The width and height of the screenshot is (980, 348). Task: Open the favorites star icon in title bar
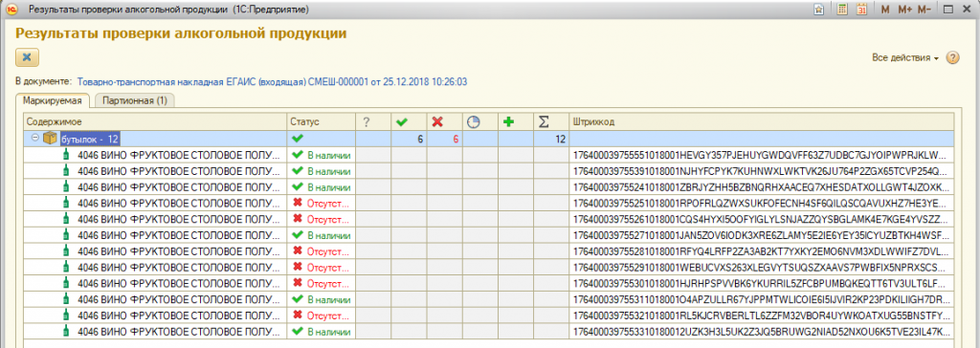[819, 10]
